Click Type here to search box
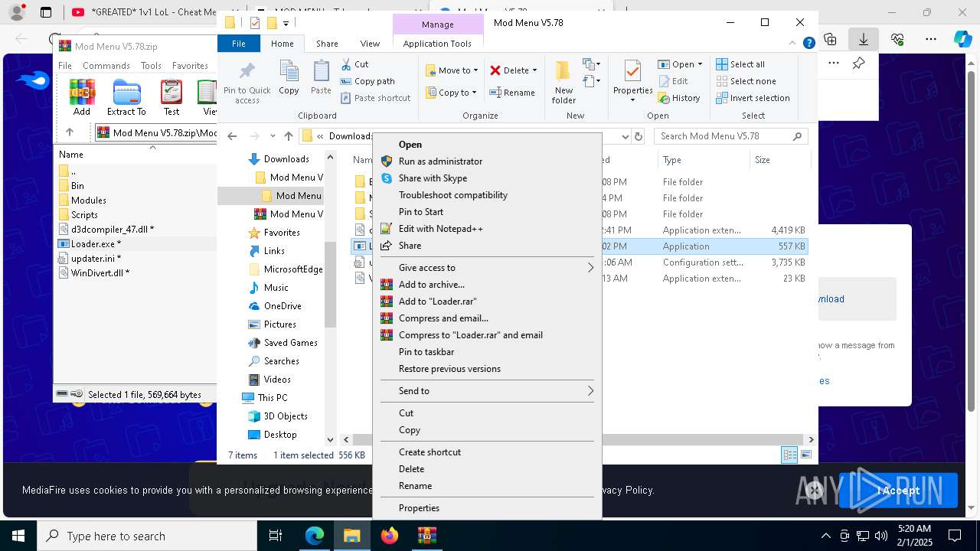Viewport: 980px width, 551px height. point(147,536)
